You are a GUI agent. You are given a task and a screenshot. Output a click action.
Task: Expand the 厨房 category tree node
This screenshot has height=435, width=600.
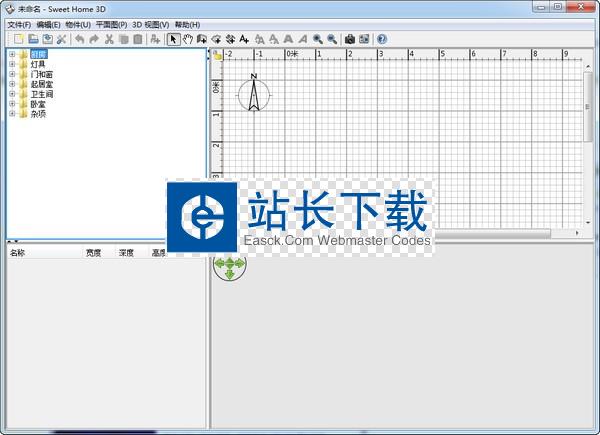click(12, 54)
